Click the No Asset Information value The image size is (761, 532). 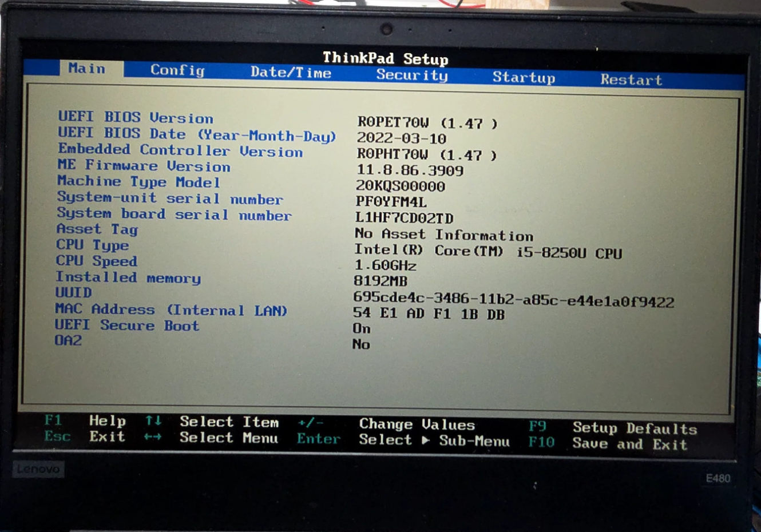444,235
